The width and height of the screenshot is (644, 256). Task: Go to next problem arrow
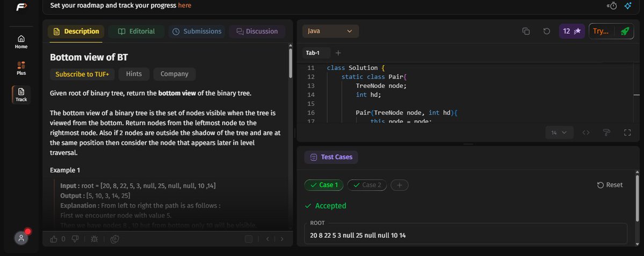(282, 239)
